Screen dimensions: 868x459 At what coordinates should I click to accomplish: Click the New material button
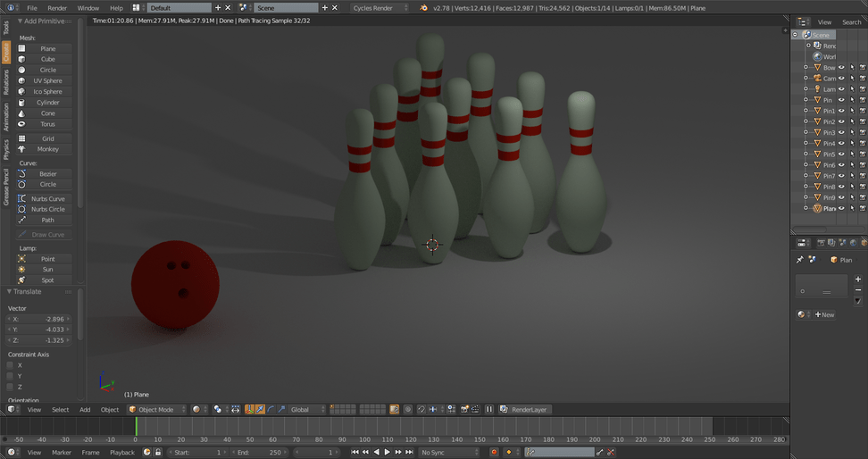tap(824, 314)
